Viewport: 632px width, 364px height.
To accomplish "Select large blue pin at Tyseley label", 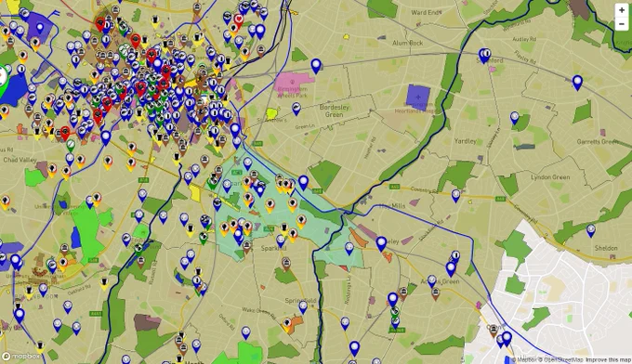I will 381,244.
